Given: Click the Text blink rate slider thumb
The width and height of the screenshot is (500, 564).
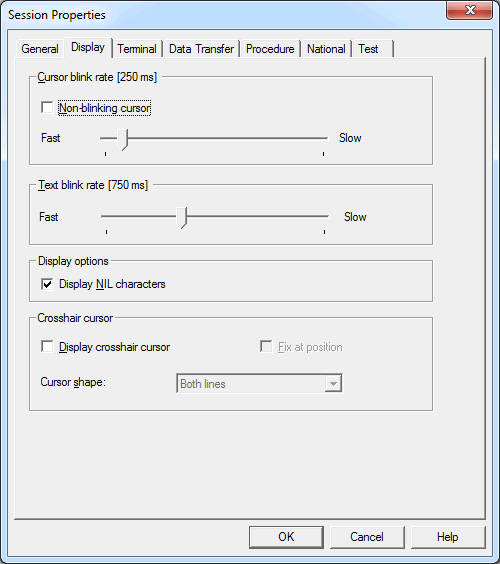Looking at the screenshot, I should pos(182,218).
